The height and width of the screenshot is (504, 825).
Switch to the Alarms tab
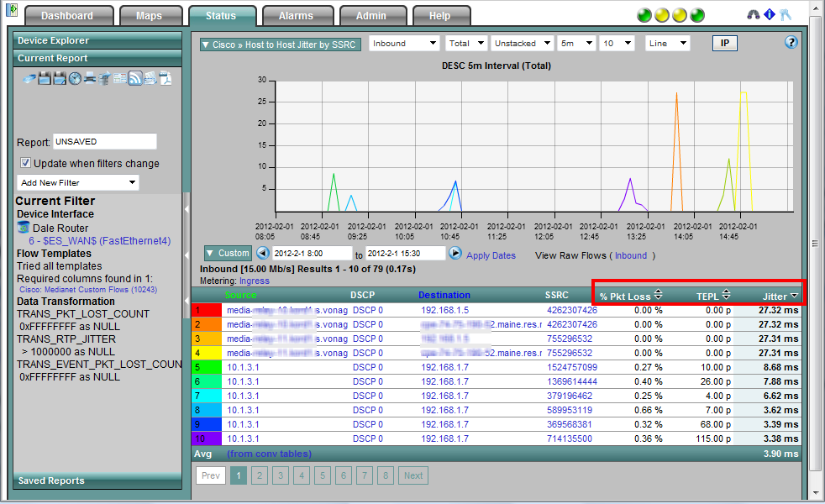point(296,16)
